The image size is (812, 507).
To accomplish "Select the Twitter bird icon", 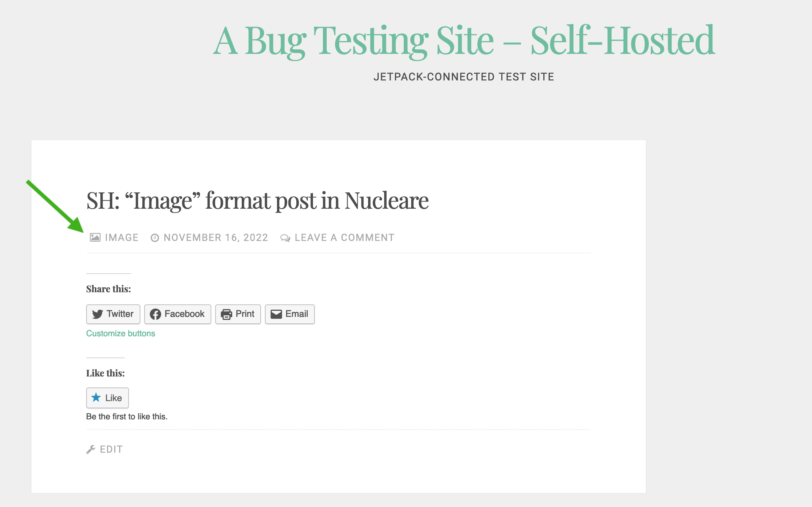I will coord(98,314).
